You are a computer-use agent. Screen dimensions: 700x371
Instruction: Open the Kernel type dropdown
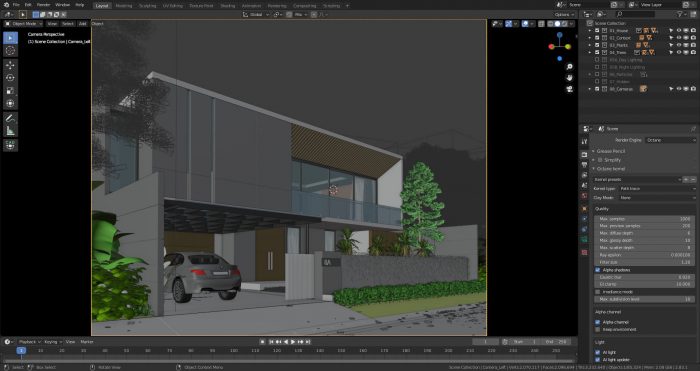point(657,188)
